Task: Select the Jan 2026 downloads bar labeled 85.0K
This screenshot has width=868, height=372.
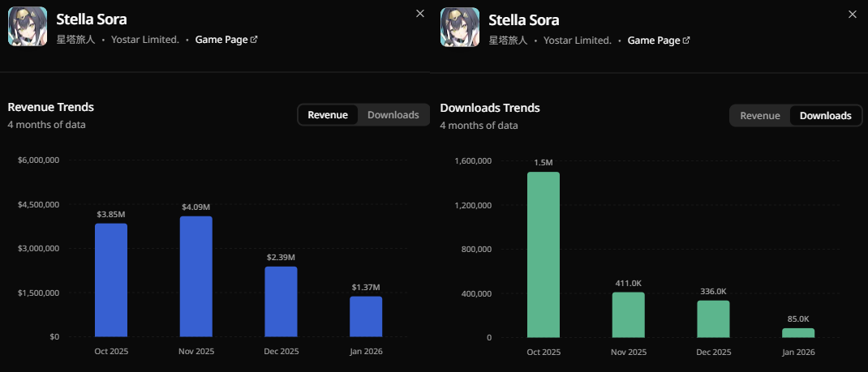Action: tap(798, 332)
